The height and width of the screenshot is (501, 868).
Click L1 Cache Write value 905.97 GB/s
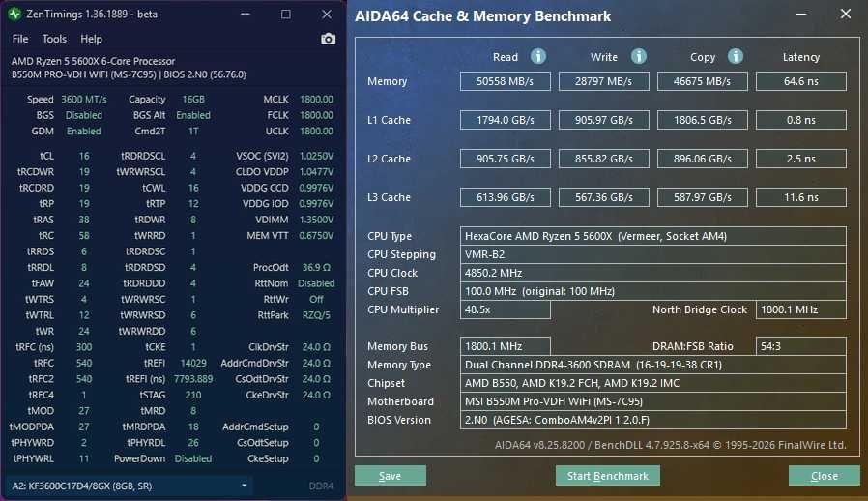coord(604,120)
